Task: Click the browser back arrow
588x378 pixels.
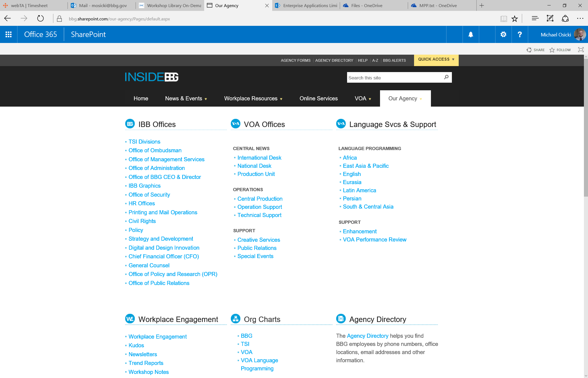Action: coord(8,18)
